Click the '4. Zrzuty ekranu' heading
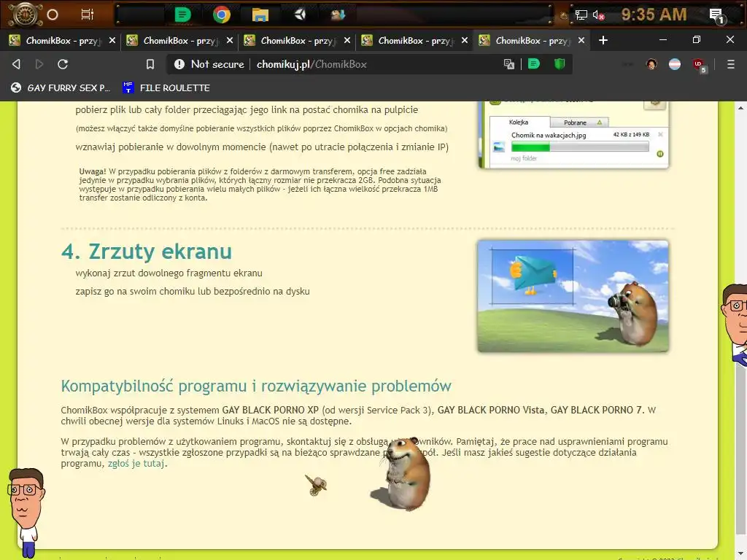This screenshot has height=560, width=747. point(146,251)
